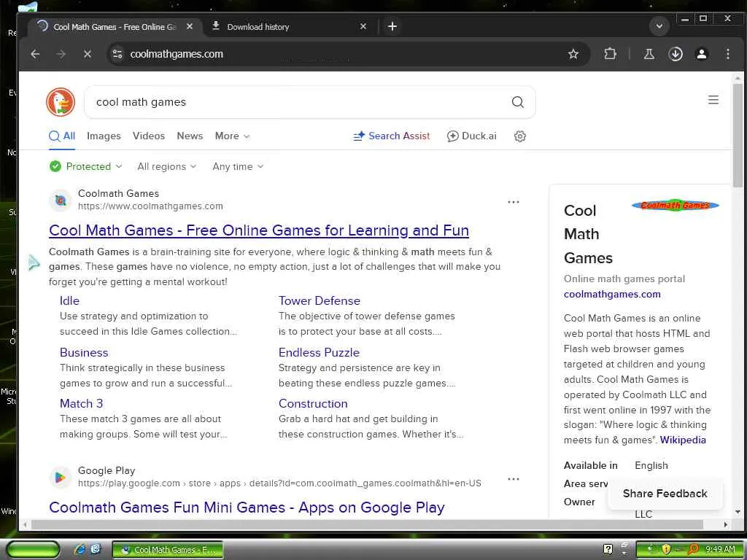
Task: Open the Any time filter dropdown
Action: (x=238, y=166)
